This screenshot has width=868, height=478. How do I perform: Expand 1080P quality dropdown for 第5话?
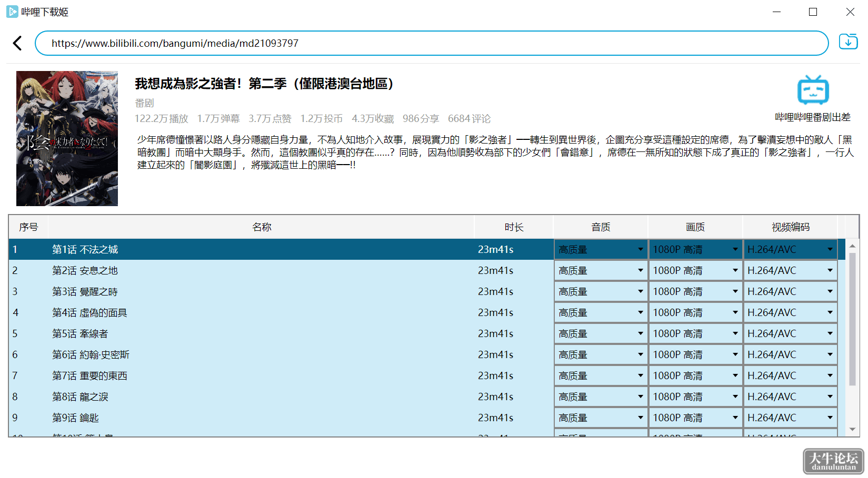(x=695, y=333)
